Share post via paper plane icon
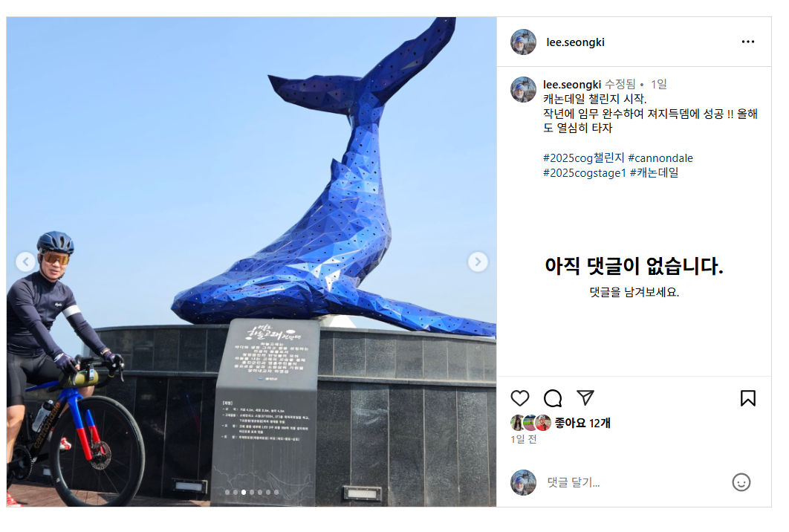This screenshot has height=532, width=789. pyautogui.click(x=585, y=398)
